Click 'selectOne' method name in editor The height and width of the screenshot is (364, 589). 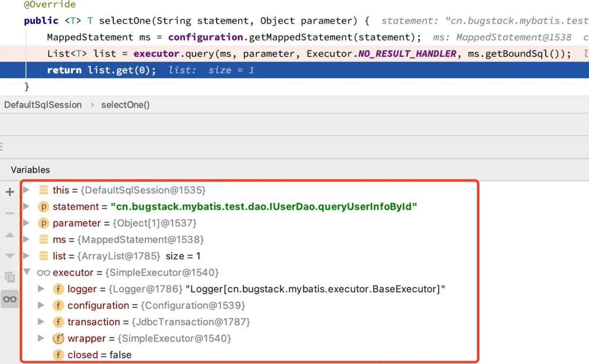pos(124,20)
